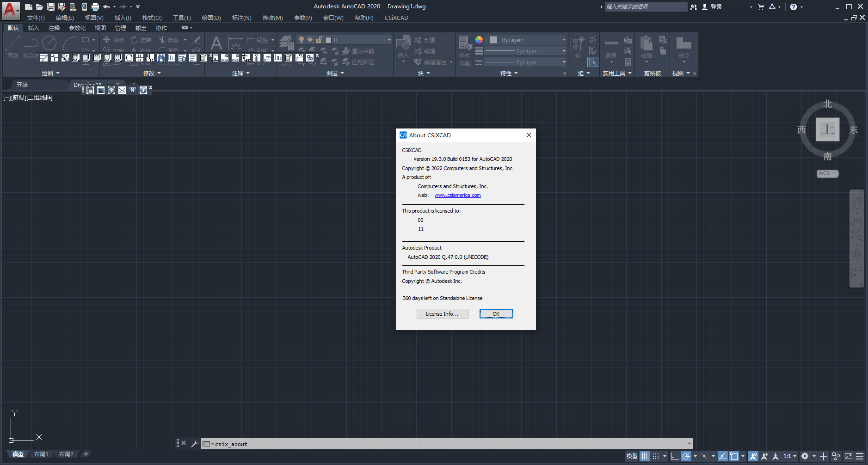Open the 文件(F) menu
This screenshot has width=868, height=465.
(x=36, y=18)
